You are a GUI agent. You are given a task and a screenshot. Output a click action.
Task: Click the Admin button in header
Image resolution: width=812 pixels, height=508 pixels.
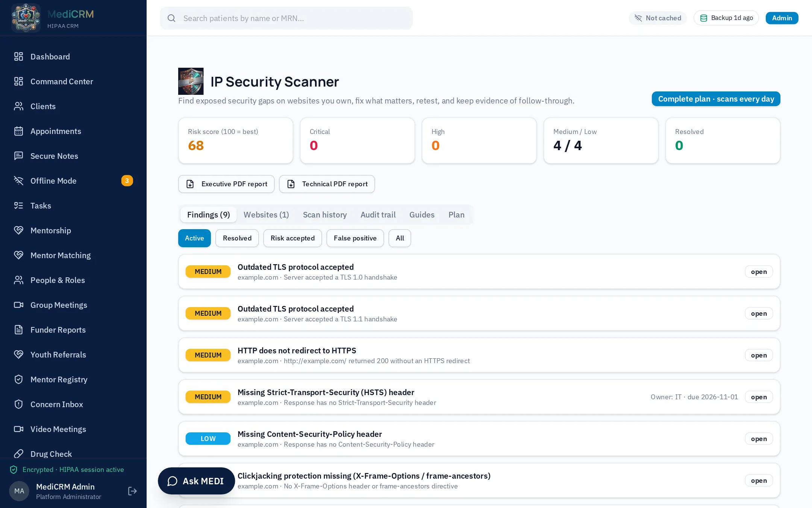782,18
